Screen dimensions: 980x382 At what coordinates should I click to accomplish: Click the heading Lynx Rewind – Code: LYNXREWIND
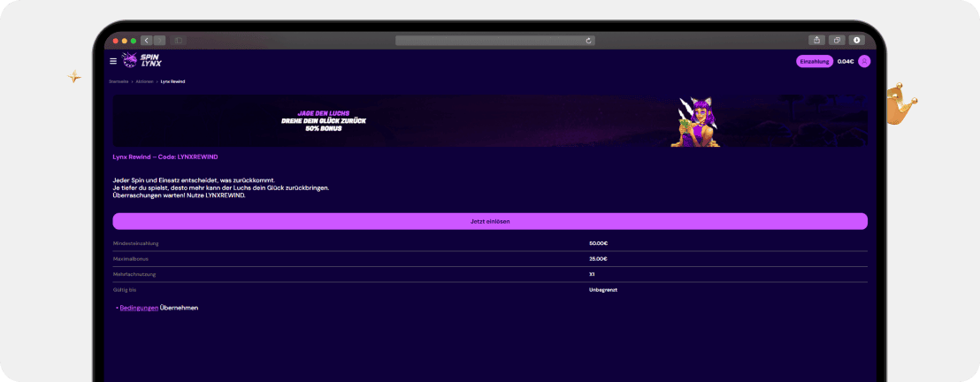tap(165, 157)
